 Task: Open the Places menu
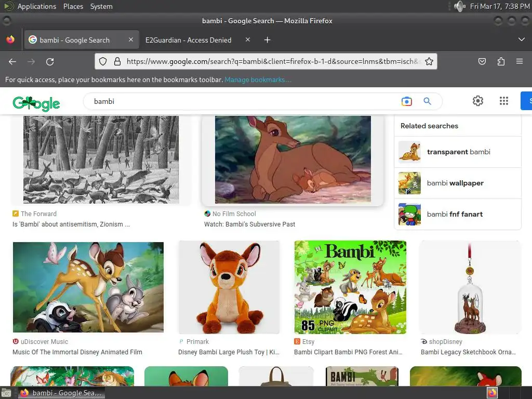click(73, 6)
